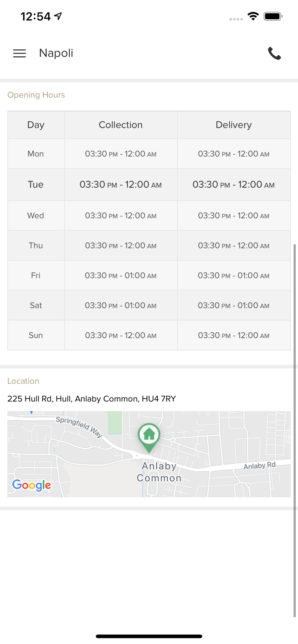Tap the home indicator bar
This screenshot has width=298, height=644.
[x=149, y=636]
